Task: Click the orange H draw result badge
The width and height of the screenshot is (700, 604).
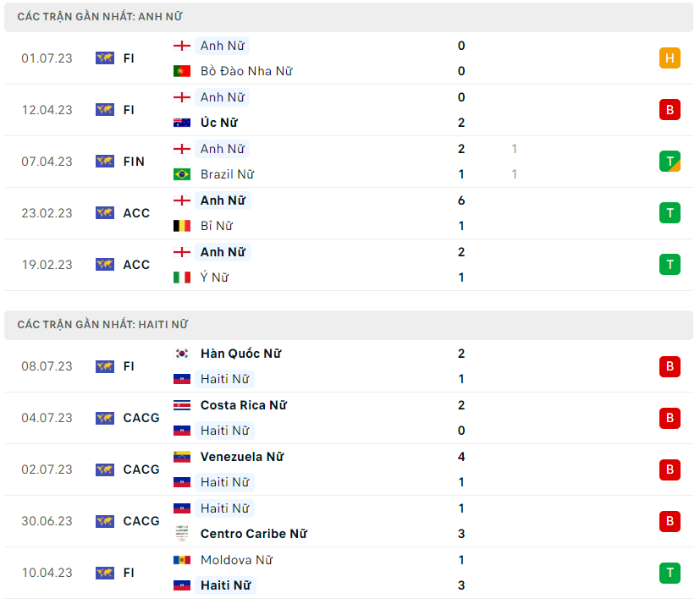Action: [670, 58]
